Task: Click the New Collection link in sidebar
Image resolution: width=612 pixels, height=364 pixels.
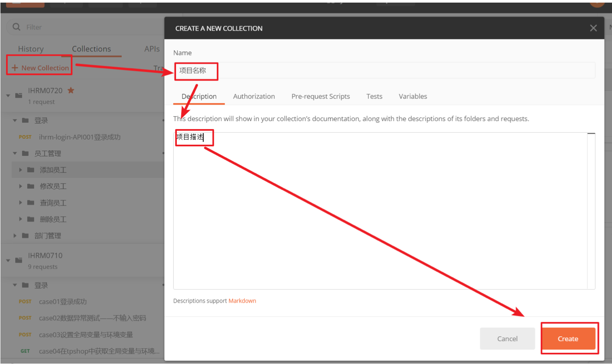Action: (x=40, y=68)
